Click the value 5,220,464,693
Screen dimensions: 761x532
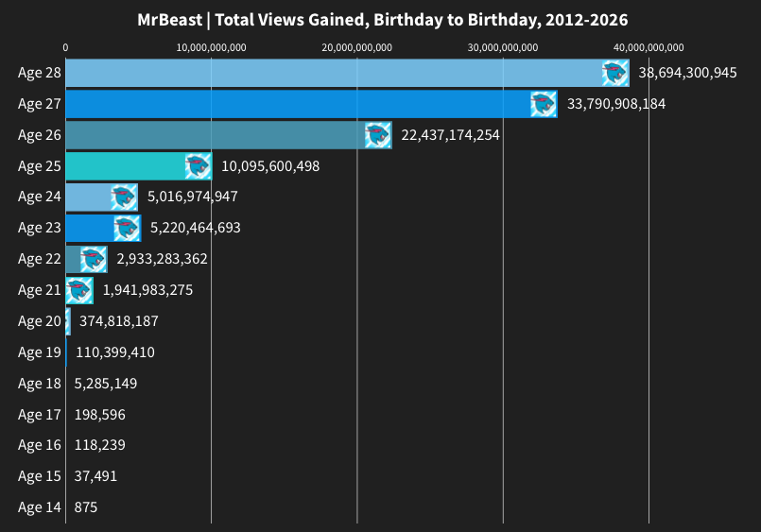(x=196, y=228)
